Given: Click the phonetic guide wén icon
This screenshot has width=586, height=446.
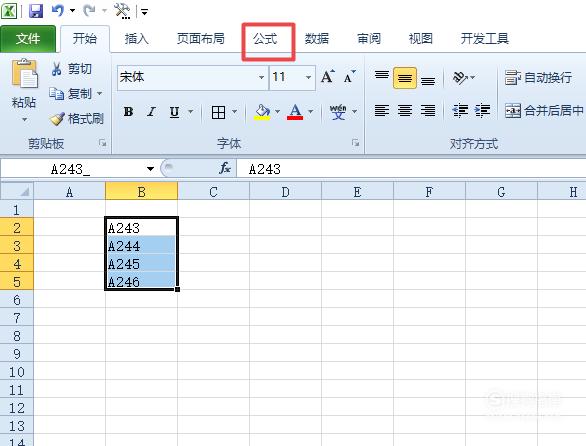Looking at the screenshot, I should [x=338, y=112].
